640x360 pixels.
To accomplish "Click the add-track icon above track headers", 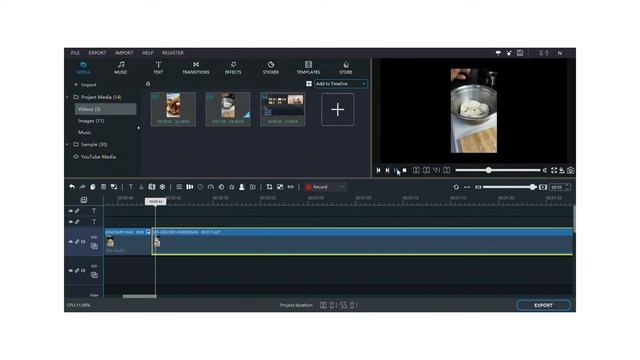I will [84, 200].
